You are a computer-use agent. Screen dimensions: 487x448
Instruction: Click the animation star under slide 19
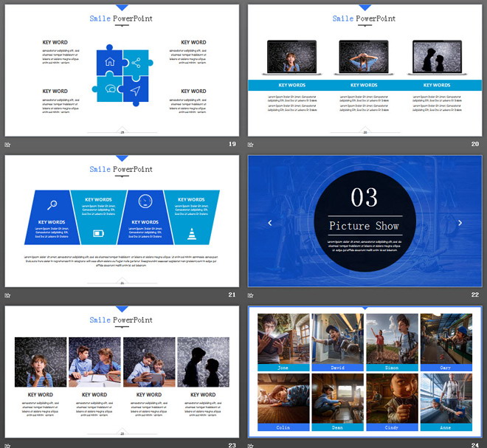tap(7, 145)
